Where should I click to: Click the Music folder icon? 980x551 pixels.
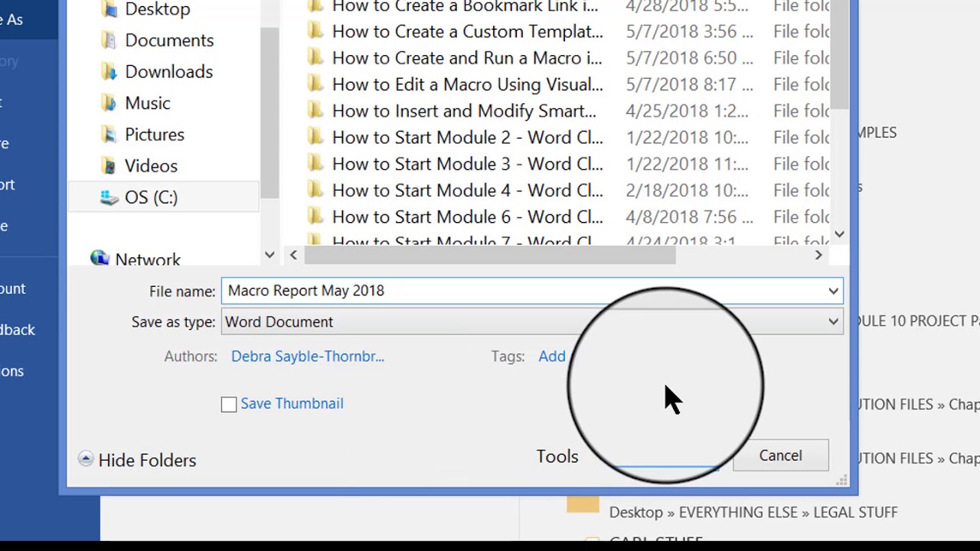click(x=109, y=103)
